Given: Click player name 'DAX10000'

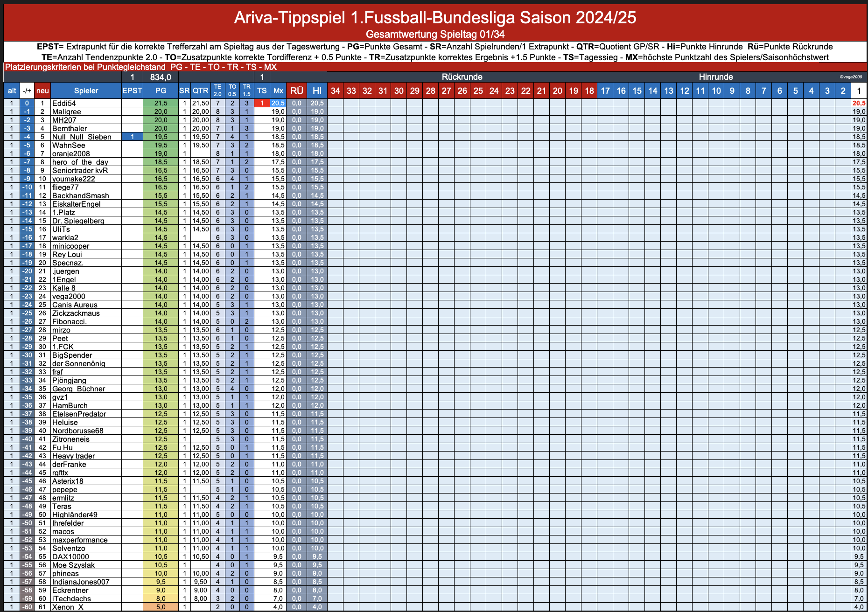Looking at the screenshot, I should (x=70, y=556).
